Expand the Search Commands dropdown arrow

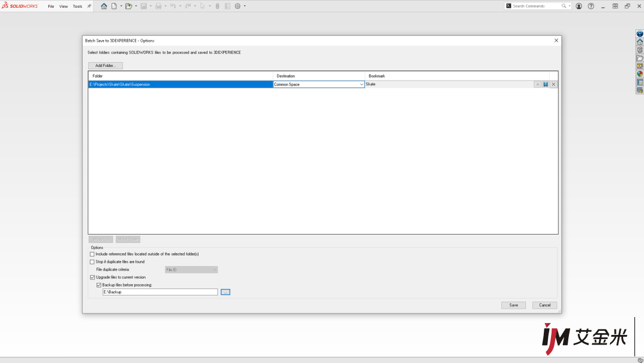tap(569, 6)
